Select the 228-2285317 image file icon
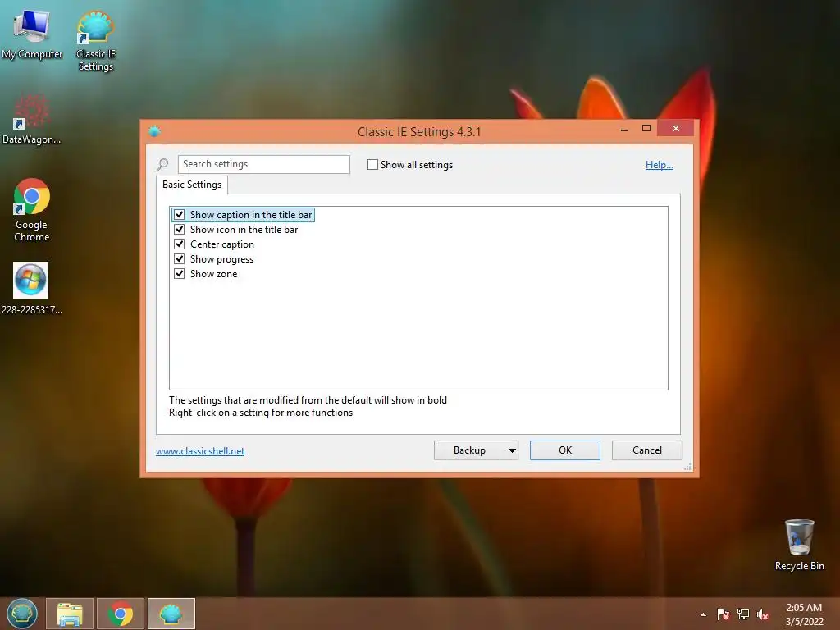This screenshot has width=840, height=630. tap(31, 288)
